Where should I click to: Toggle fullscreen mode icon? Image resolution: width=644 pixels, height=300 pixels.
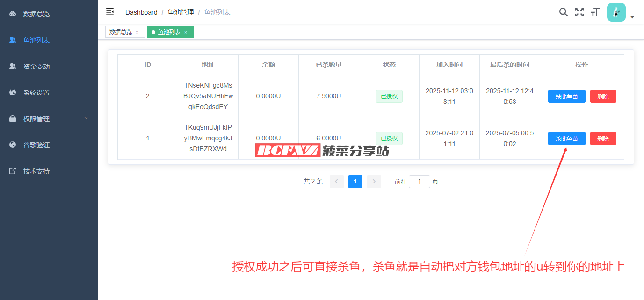click(579, 12)
